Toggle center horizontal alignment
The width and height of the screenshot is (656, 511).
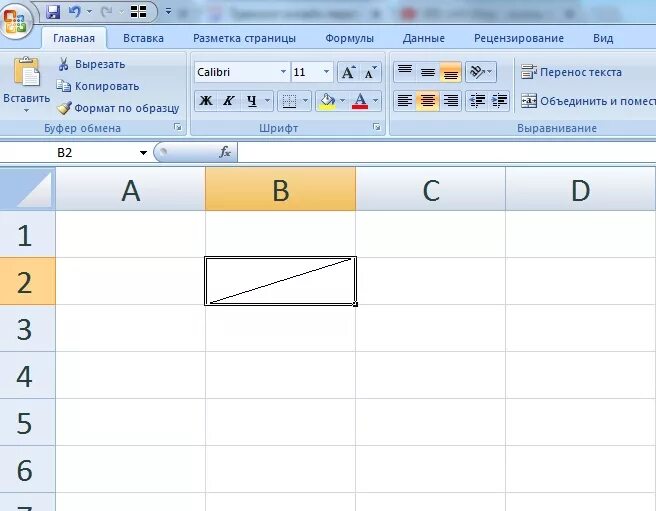(x=428, y=101)
